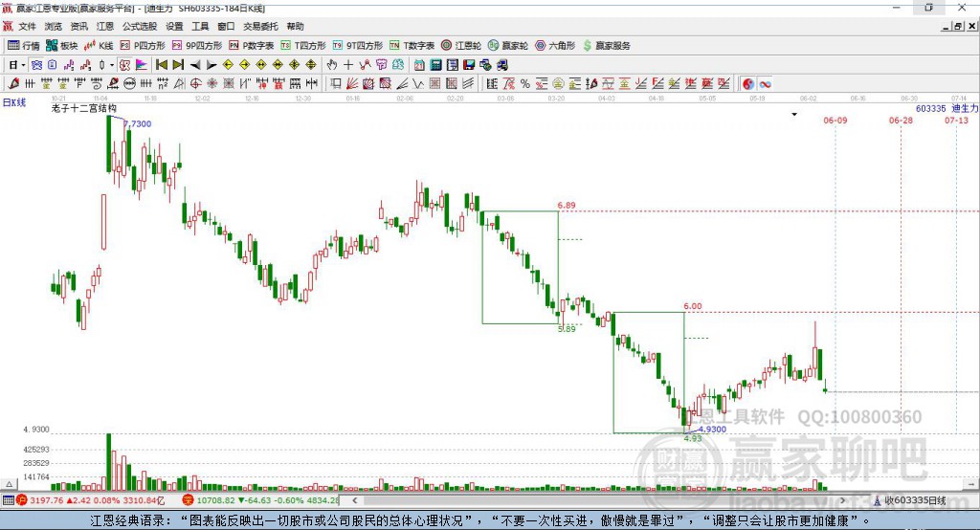Screen dimensions: 980x530
Task: Toggle the multicolor triangle indicator icon
Action: pos(142,65)
